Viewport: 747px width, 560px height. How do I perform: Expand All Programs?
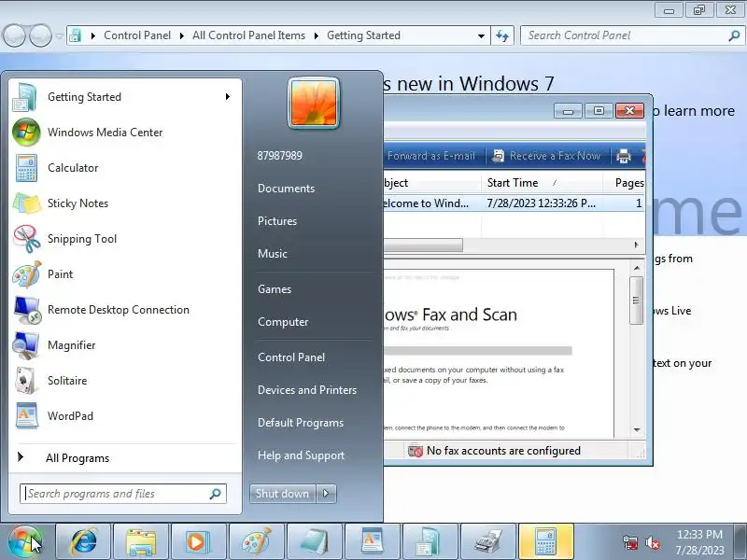[125, 458]
